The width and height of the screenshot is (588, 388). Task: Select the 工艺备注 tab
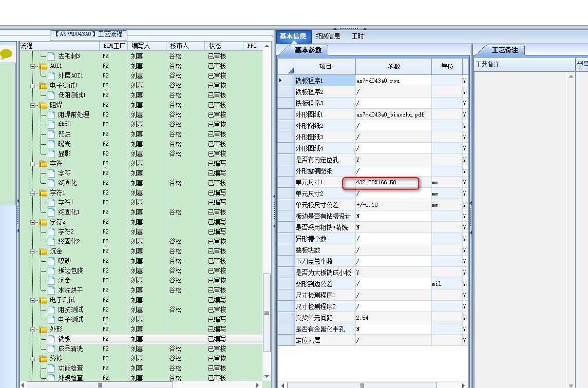tap(504, 50)
